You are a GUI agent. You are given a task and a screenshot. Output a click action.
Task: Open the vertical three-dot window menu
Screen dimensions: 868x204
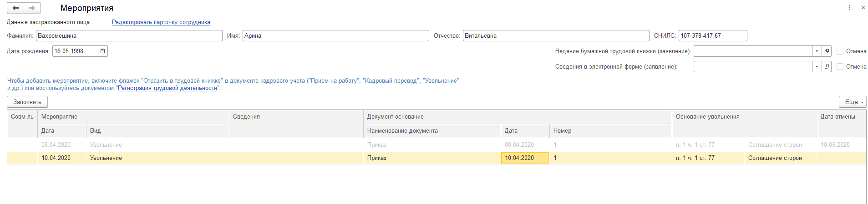click(x=849, y=8)
